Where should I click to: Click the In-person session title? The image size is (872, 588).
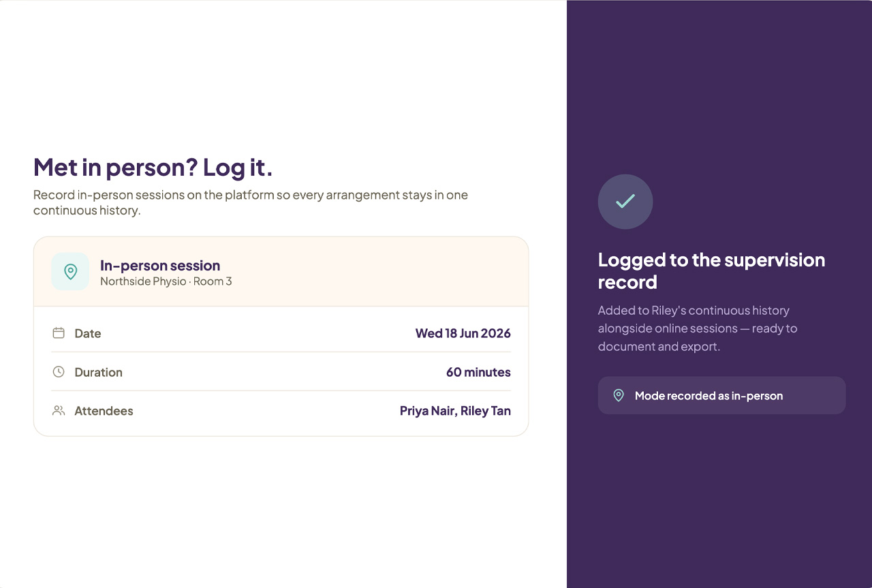click(x=160, y=265)
